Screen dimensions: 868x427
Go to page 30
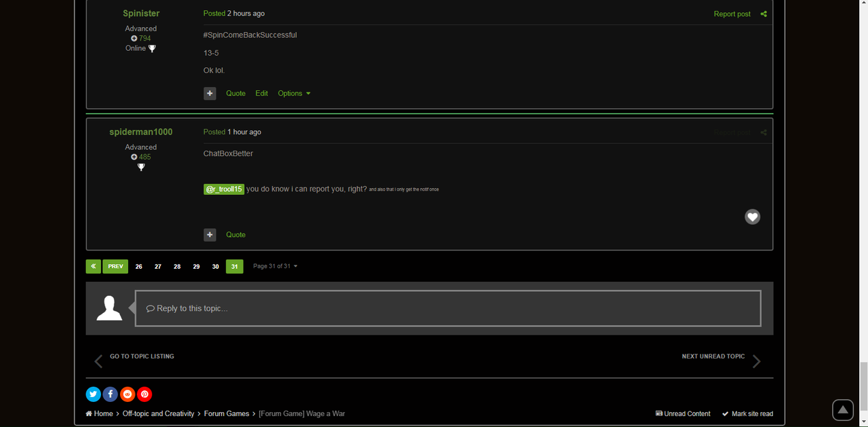pyautogui.click(x=216, y=267)
